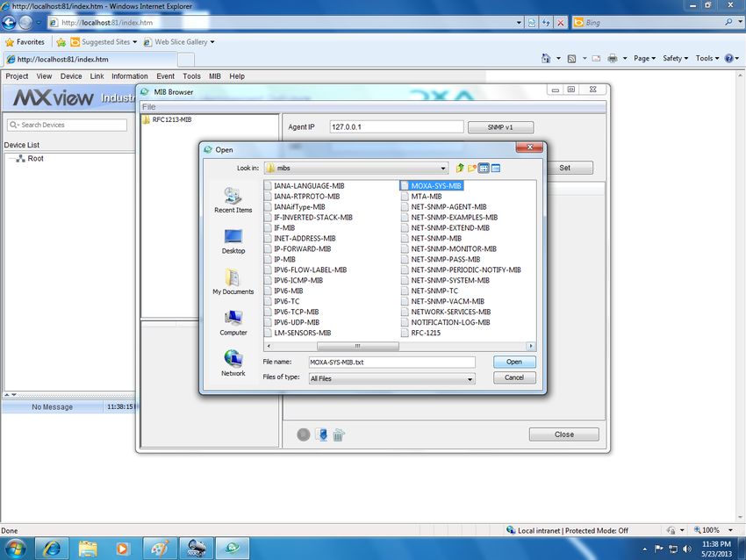The width and height of the screenshot is (746, 560).
Task: Open the Device menu in MXview
Action: 71,76
